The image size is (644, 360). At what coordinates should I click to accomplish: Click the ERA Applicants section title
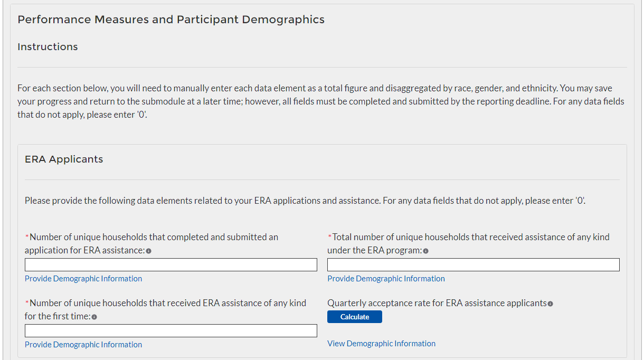pos(64,159)
